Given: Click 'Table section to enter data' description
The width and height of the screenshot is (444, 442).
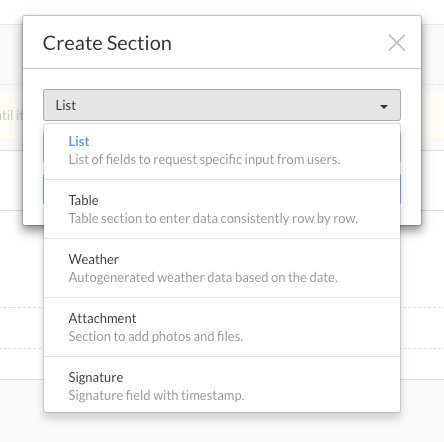Looking at the screenshot, I should pos(213,218).
